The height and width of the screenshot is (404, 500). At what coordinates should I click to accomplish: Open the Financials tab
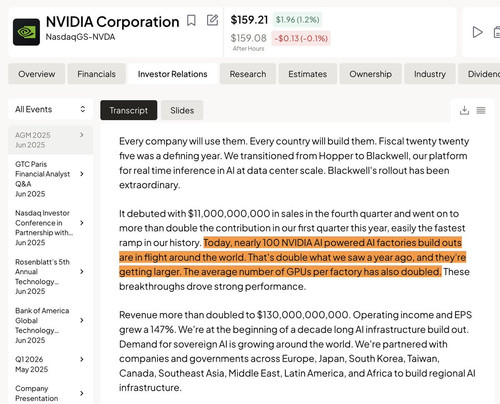pyautogui.click(x=97, y=74)
